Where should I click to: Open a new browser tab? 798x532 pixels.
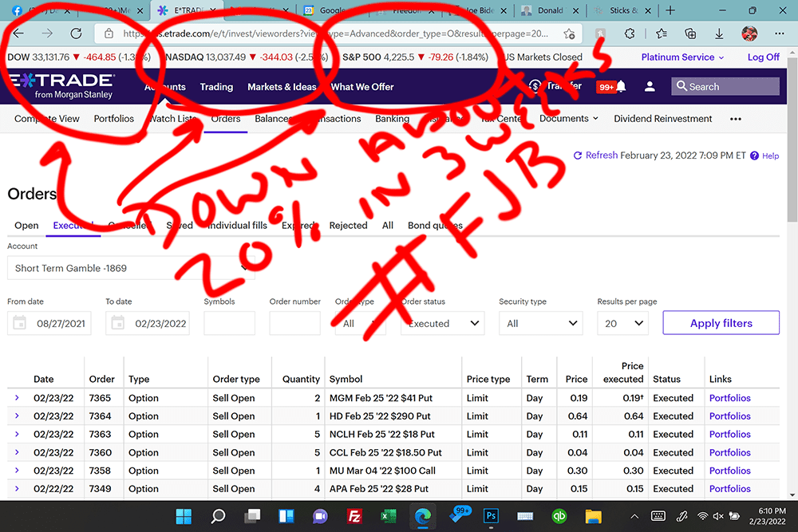coord(670,10)
